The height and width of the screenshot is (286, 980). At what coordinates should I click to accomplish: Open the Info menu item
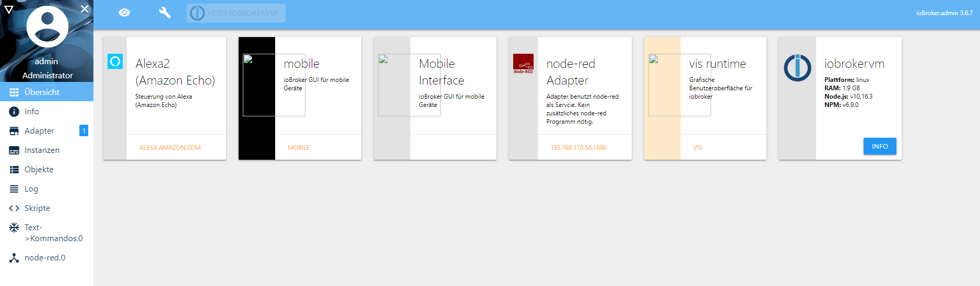(x=46, y=111)
